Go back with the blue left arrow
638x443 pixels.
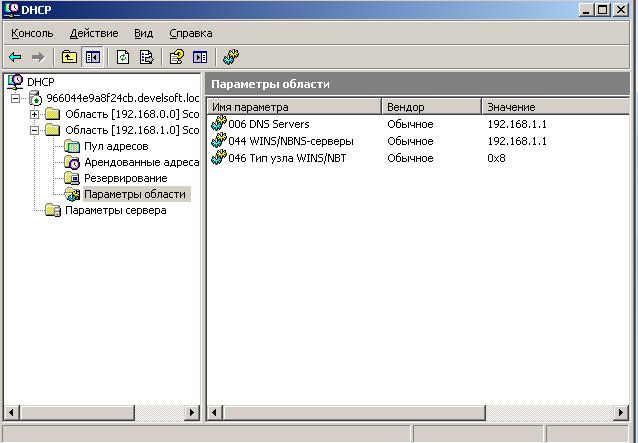pyautogui.click(x=15, y=57)
